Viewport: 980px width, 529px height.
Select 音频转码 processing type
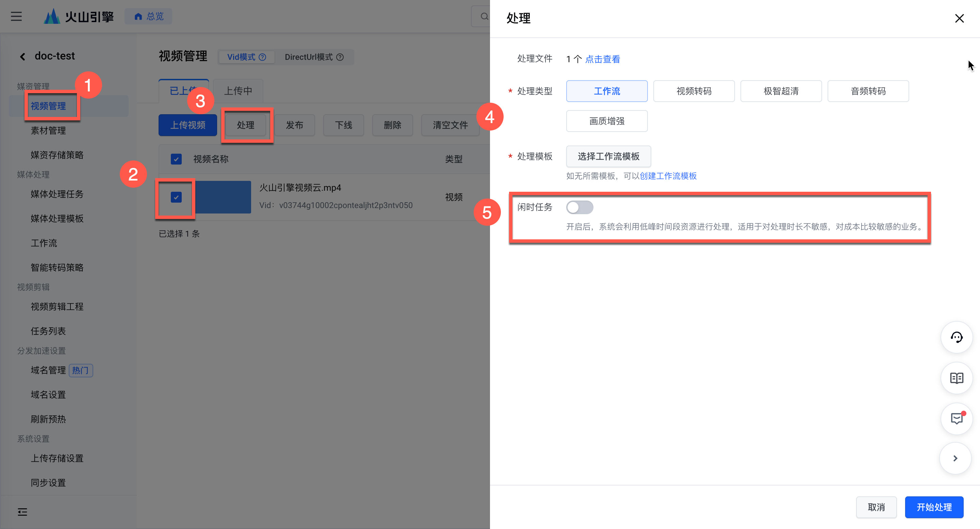tap(868, 91)
